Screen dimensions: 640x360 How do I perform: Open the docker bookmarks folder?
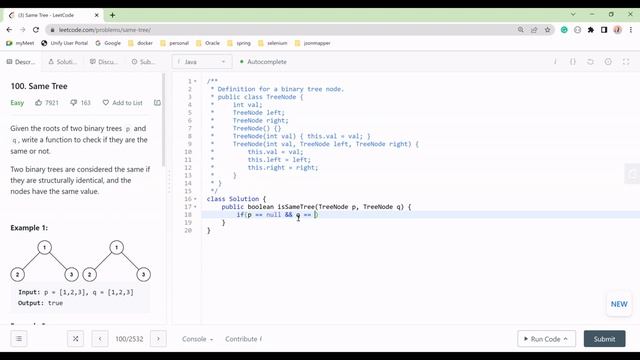point(140,43)
